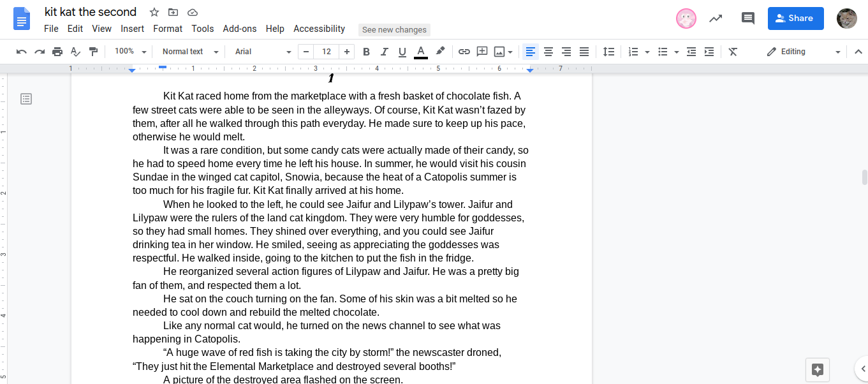868x384 pixels.
Task: Expand the Normal text style dropdown
Action: (x=190, y=52)
